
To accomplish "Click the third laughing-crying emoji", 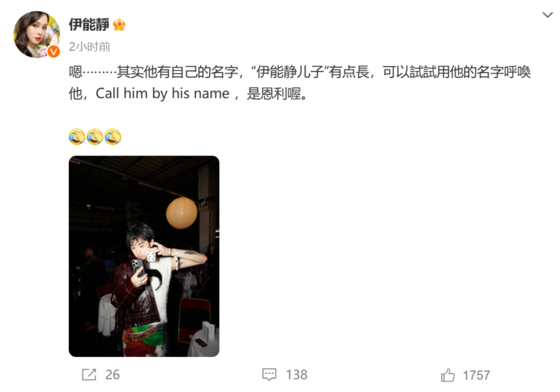I will pyautogui.click(x=113, y=136).
